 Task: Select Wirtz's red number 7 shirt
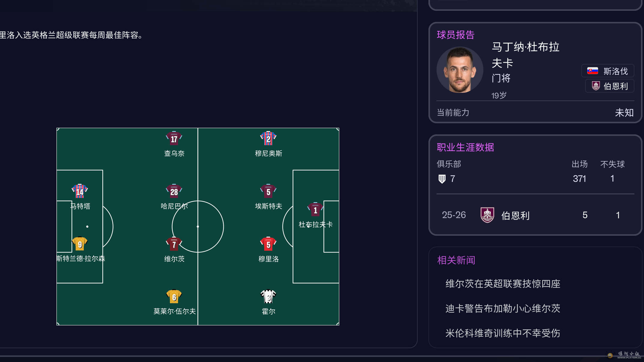pyautogui.click(x=174, y=244)
